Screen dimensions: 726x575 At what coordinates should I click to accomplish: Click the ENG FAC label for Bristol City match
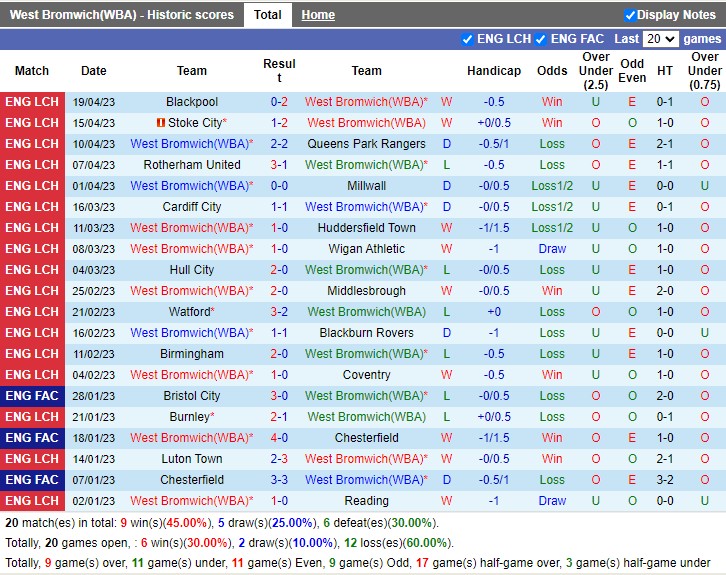click(32, 396)
